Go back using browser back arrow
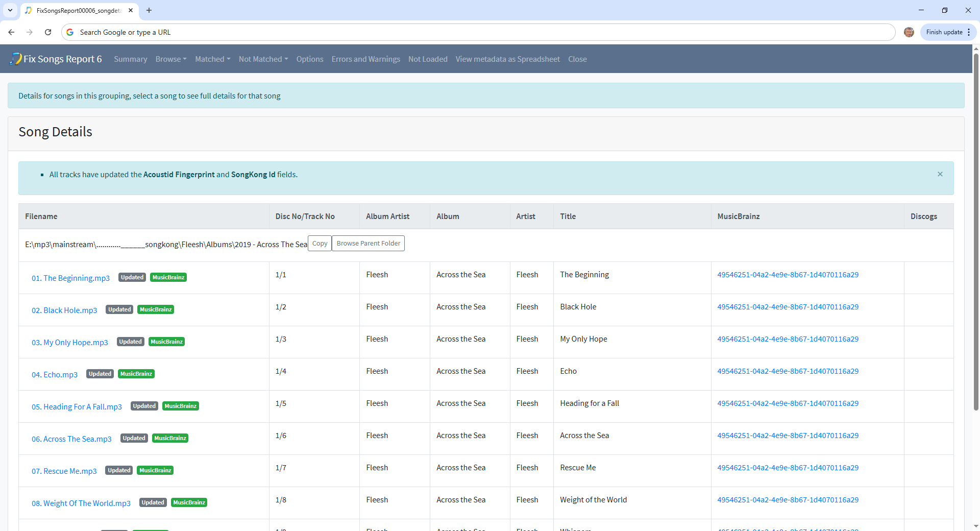The width and height of the screenshot is (980, 531). (11, 32)
